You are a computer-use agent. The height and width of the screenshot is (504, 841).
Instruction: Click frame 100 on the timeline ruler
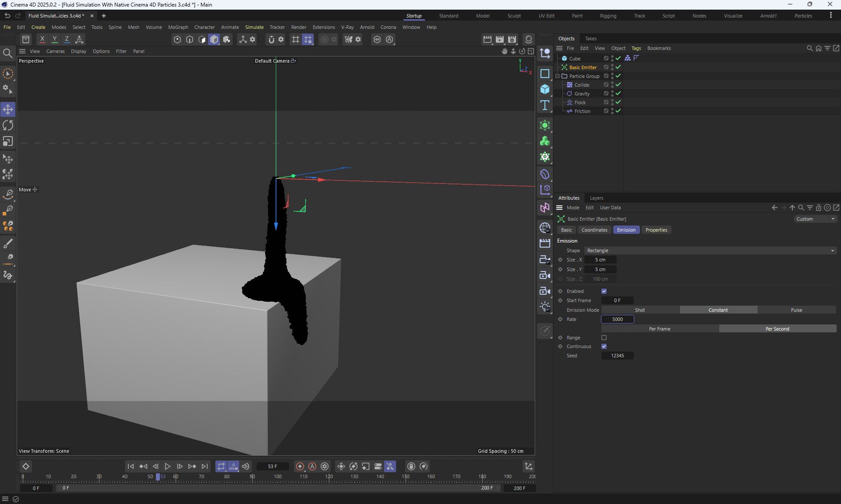tap(278, 477)
